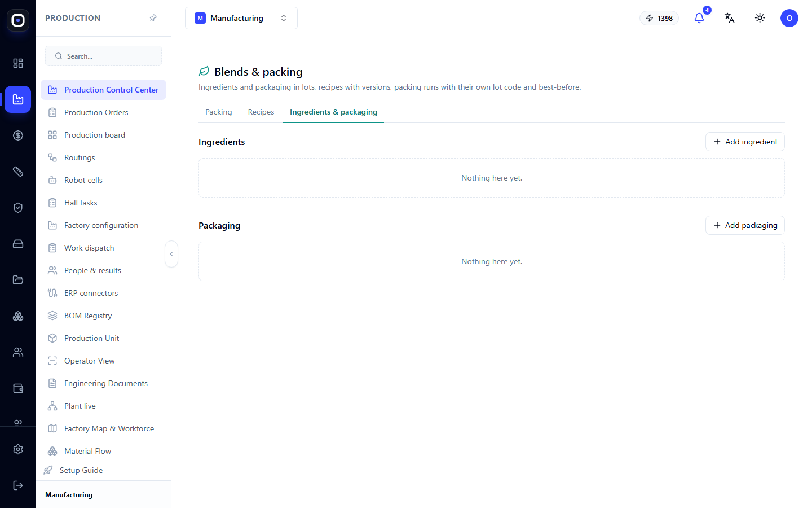Go to Routings
Viewport: 812px width, 508px height.
click(x=103, y=157)
